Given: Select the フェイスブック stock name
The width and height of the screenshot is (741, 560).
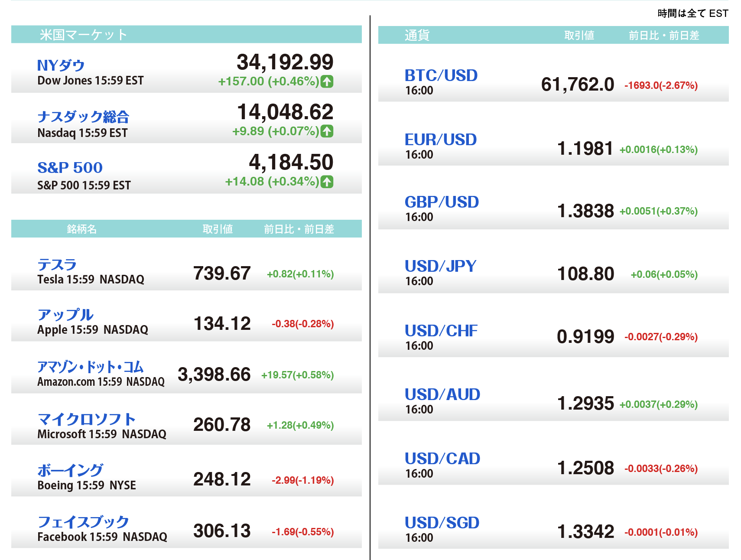Looking at the screenshot, I should coord(83,521).
